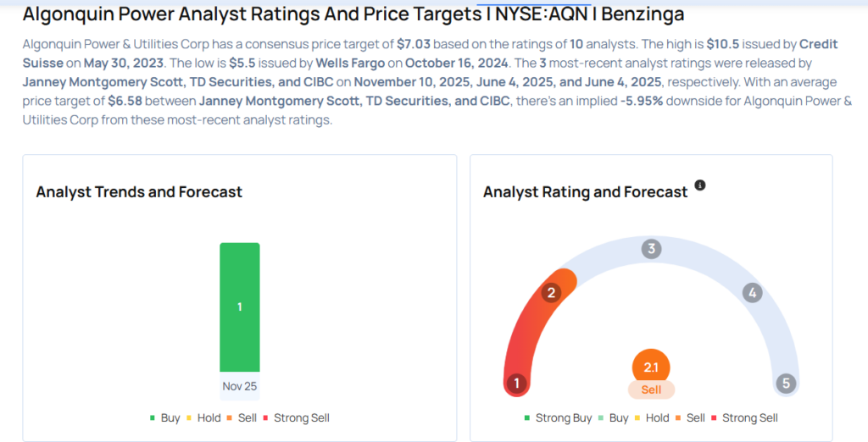Click the number 4 marker on the gauge

pyautogui.click(x=753, y=293)
